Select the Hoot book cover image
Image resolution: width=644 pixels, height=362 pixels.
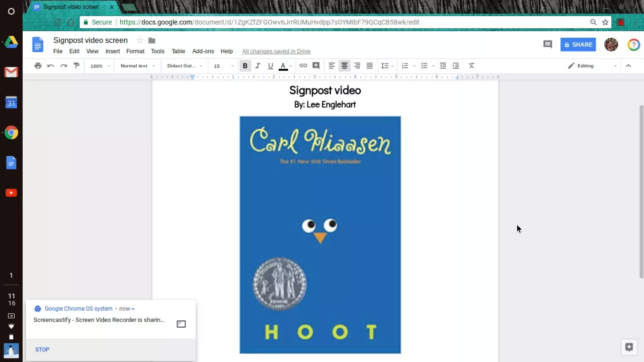point(320,235)
